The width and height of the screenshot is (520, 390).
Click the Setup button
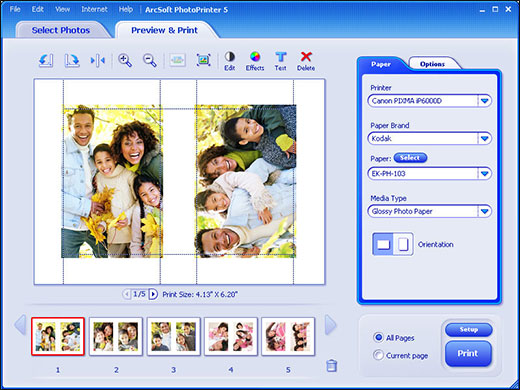click(x=469, y=329)
